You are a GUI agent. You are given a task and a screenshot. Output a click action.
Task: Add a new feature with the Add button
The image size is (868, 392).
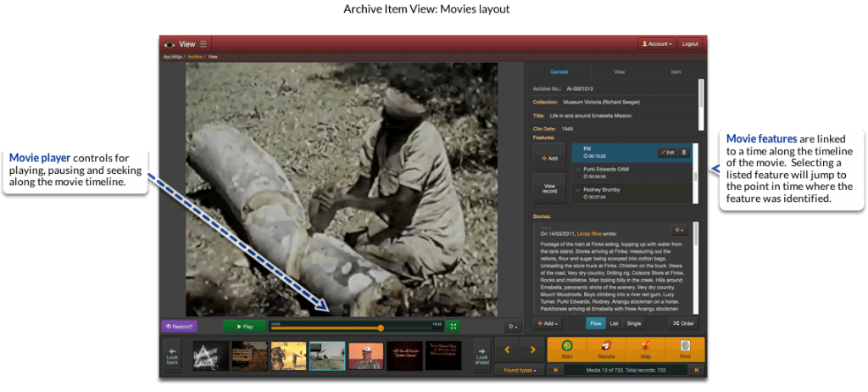549,158
